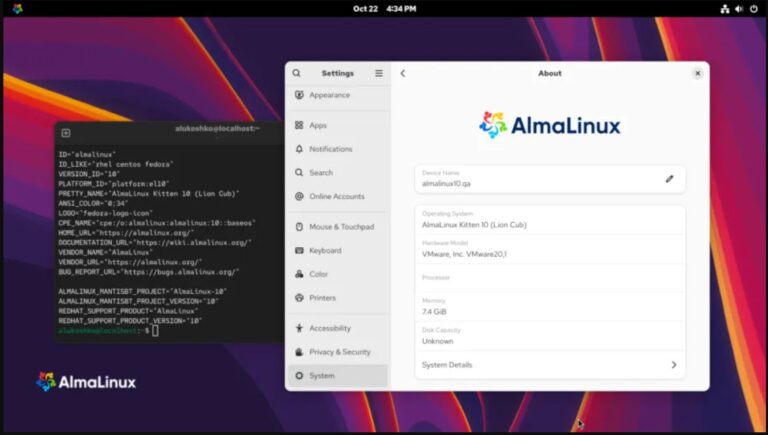Click the Device Name field almalinux10.qa
The width and height of the screenshot is (768, 435).
tap(550, 179)
